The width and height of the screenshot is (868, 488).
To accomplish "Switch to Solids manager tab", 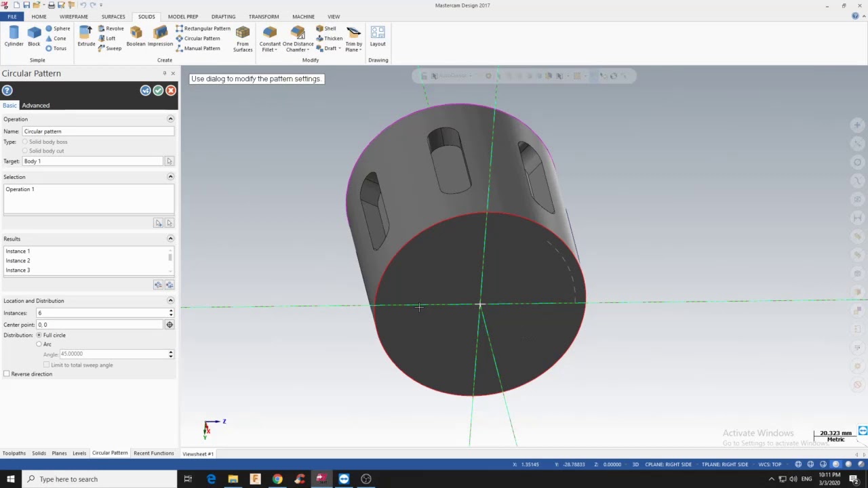I will click(39, 453).
